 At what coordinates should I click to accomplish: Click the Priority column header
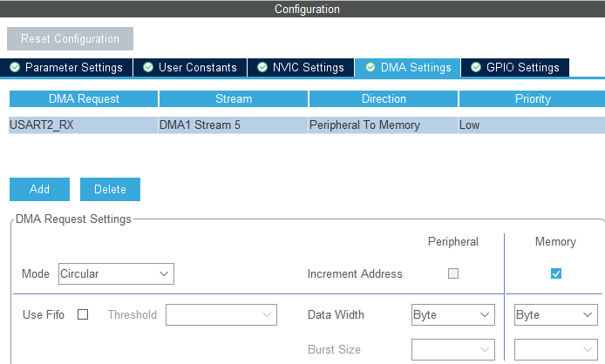tap(532, 98)
